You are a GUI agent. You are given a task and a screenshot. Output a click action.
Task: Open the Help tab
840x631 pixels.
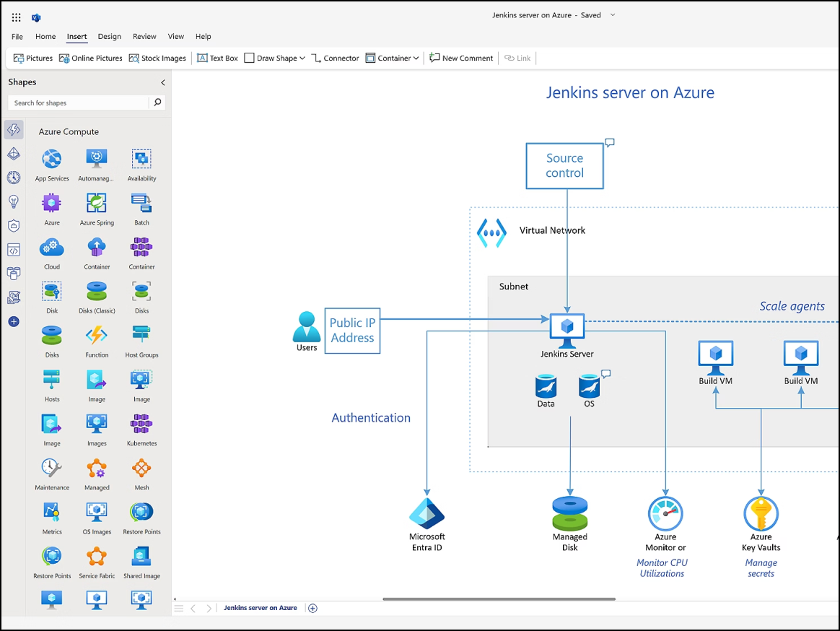203,36
